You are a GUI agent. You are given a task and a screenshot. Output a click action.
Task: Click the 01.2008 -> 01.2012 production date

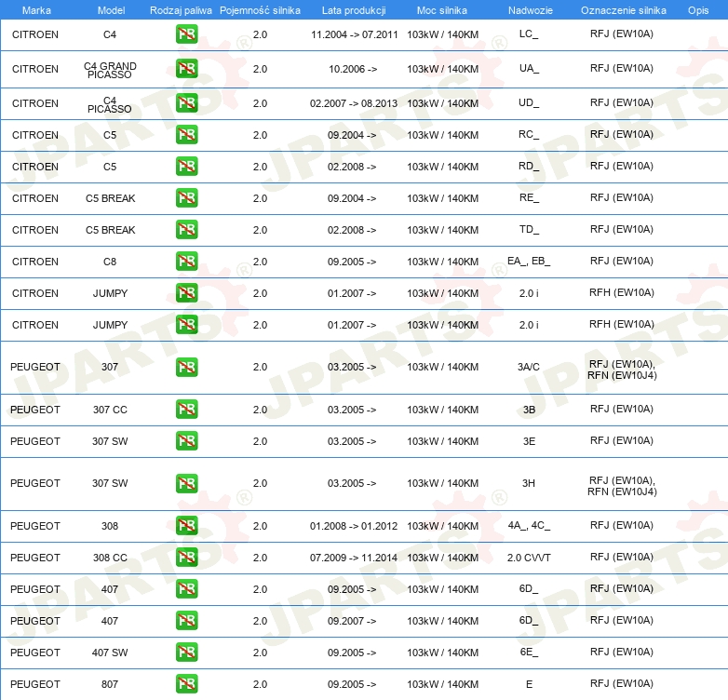pos(354,526)
